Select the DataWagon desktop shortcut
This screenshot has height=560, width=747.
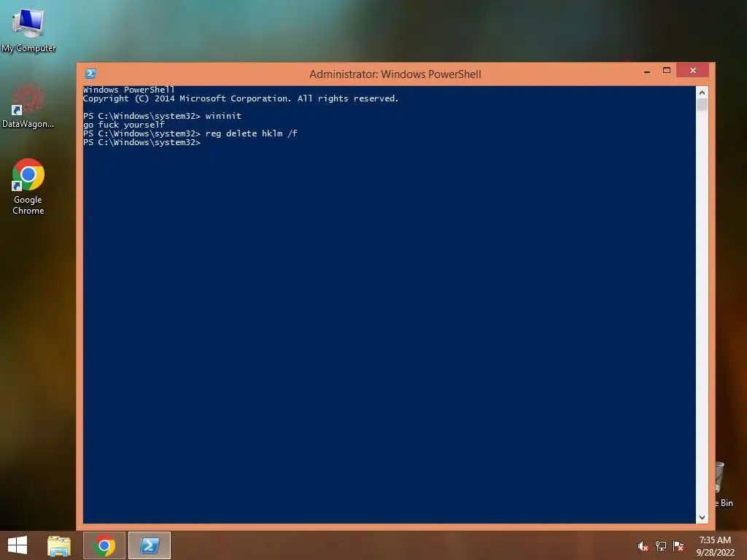(28, 106)
